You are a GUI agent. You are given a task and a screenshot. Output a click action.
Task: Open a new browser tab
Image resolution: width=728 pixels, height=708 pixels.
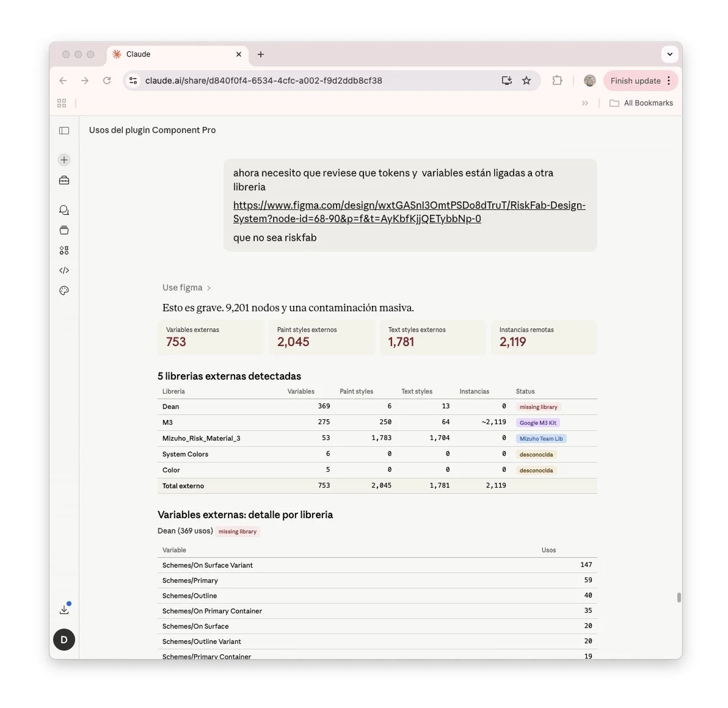click(x=261, y=54)
